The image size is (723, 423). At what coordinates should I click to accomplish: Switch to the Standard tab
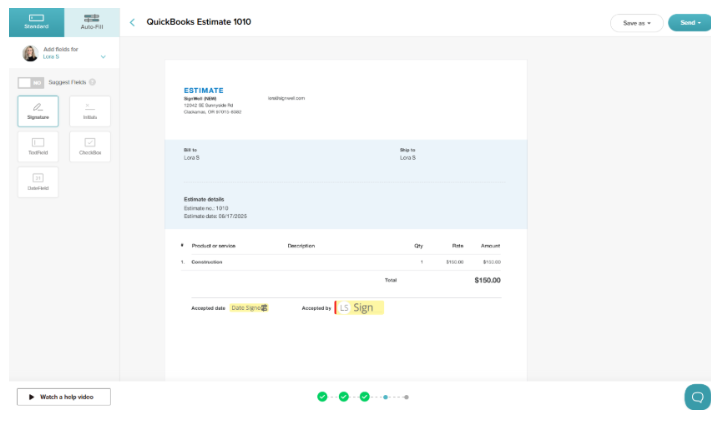tap(33, 21)
